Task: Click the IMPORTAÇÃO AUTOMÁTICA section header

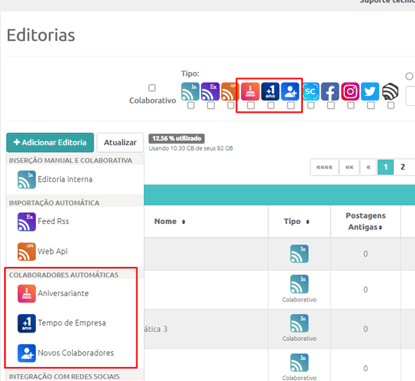Action: tap(54, 203)
